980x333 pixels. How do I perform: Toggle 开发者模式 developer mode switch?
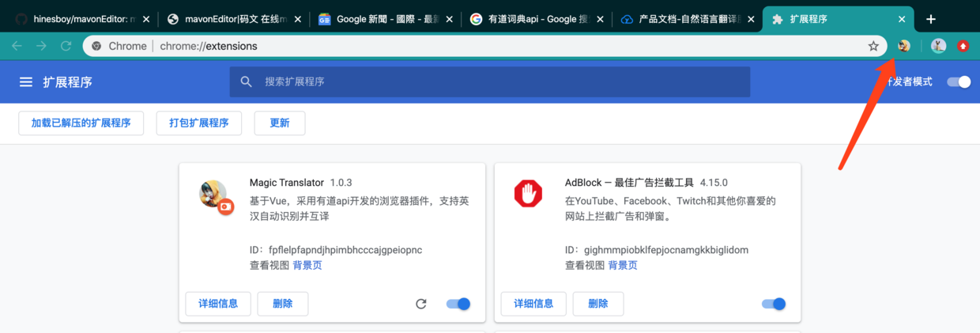click(959, 81)
